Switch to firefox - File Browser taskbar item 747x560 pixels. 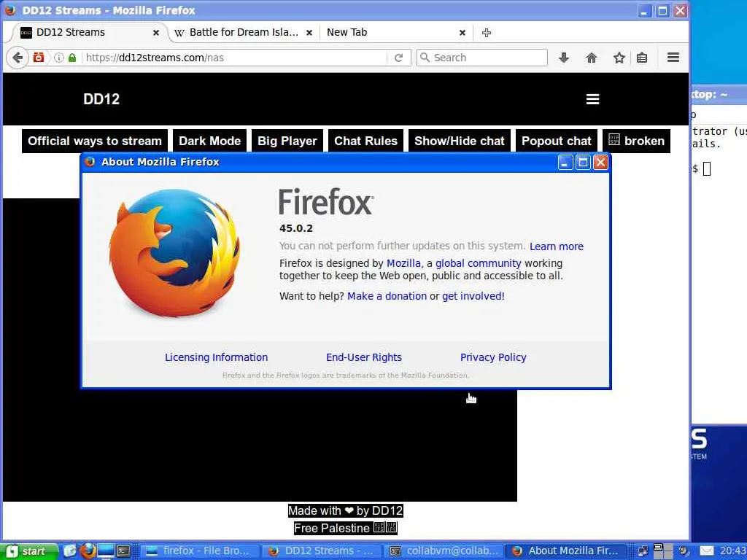[201, 551]
